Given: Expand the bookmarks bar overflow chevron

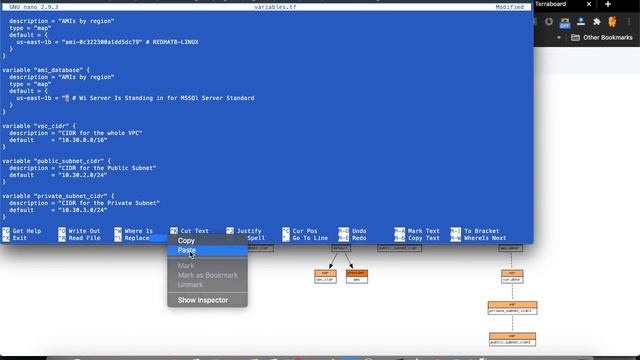Looking at the screenshot, I should (559, 38).
